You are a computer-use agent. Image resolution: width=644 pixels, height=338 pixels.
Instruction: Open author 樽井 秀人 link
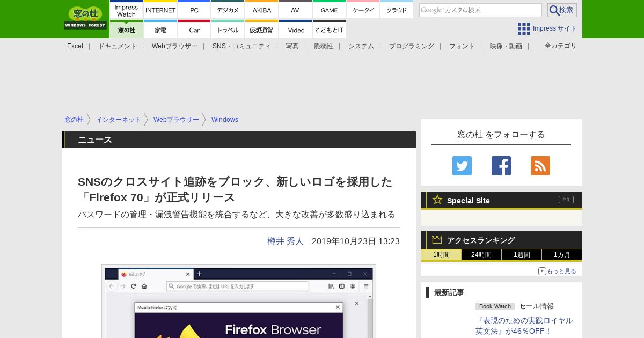(286, 241)
